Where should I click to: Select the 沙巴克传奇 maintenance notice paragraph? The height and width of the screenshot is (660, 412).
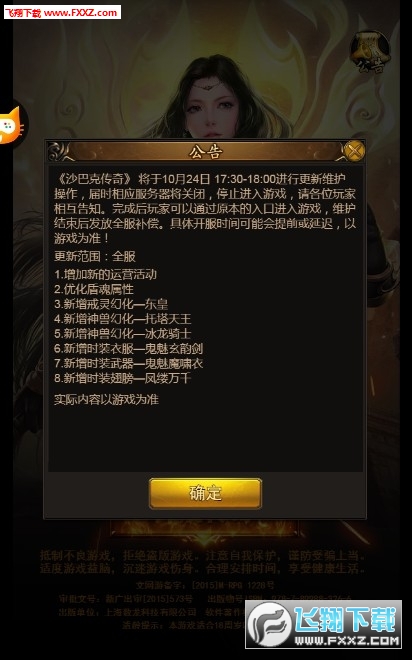(205, 209)
